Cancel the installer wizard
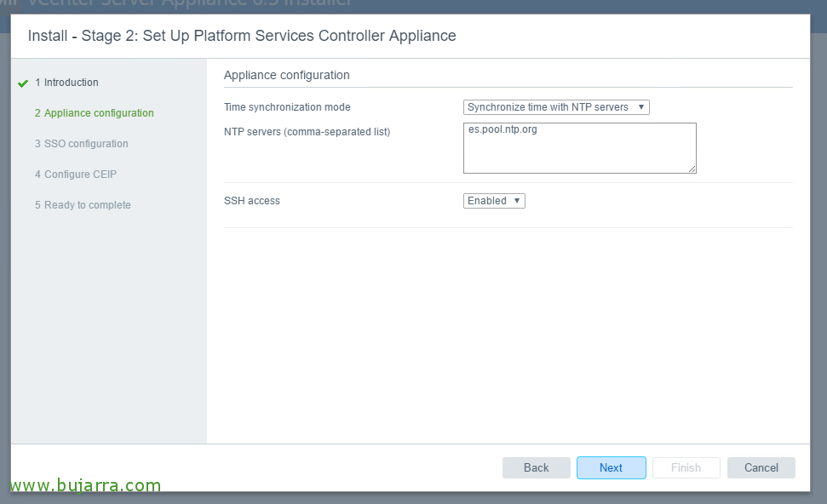The height and width of the screenshot is (504, 827). tap(761, 467)
